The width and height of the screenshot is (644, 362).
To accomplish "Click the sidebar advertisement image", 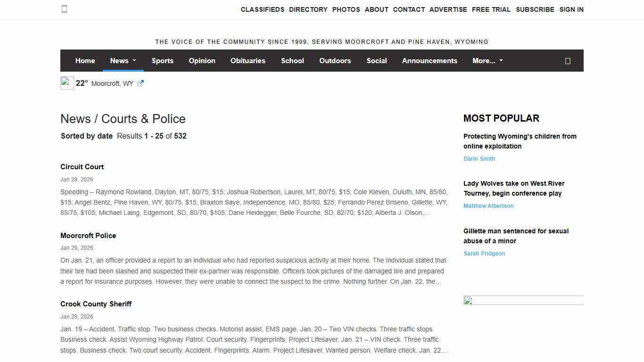I will 523,301.
